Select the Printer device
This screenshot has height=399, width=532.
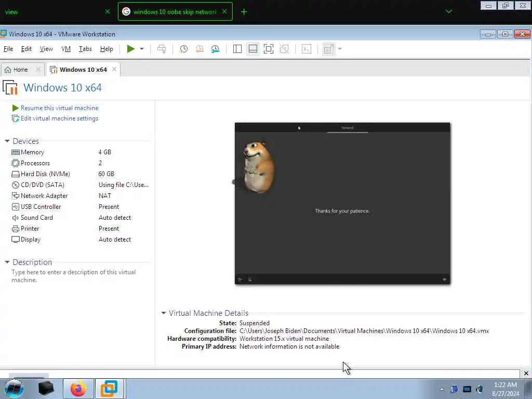tap(80, 229)
